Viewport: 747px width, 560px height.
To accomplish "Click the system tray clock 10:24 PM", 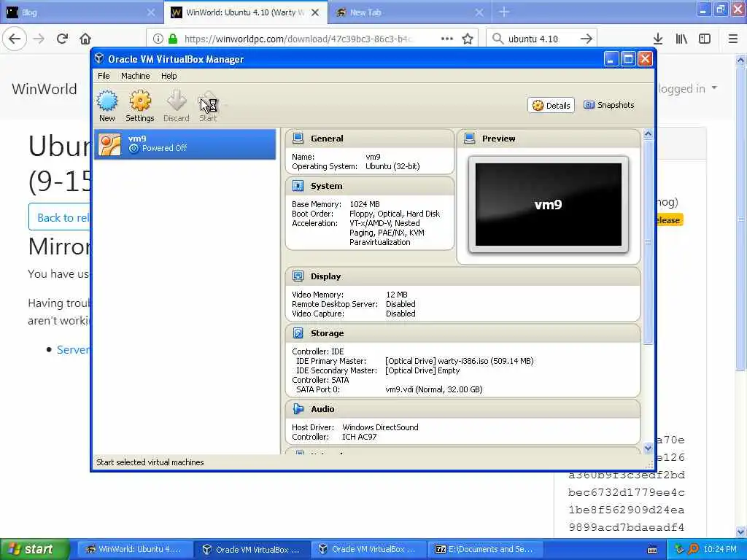I will click(720, 549).
